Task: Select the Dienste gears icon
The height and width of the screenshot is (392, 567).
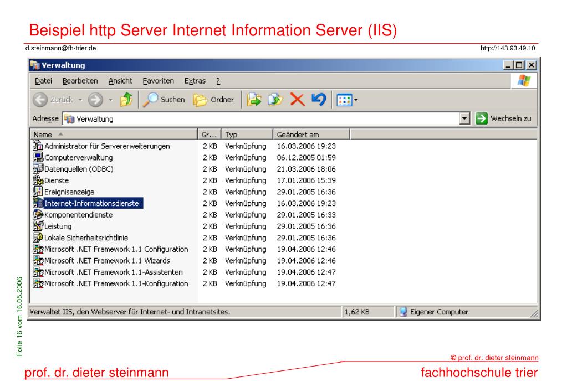Action: (38, 180)
